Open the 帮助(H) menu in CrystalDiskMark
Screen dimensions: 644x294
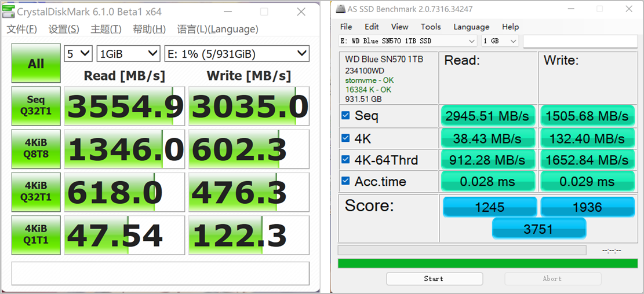pos(149,29)
